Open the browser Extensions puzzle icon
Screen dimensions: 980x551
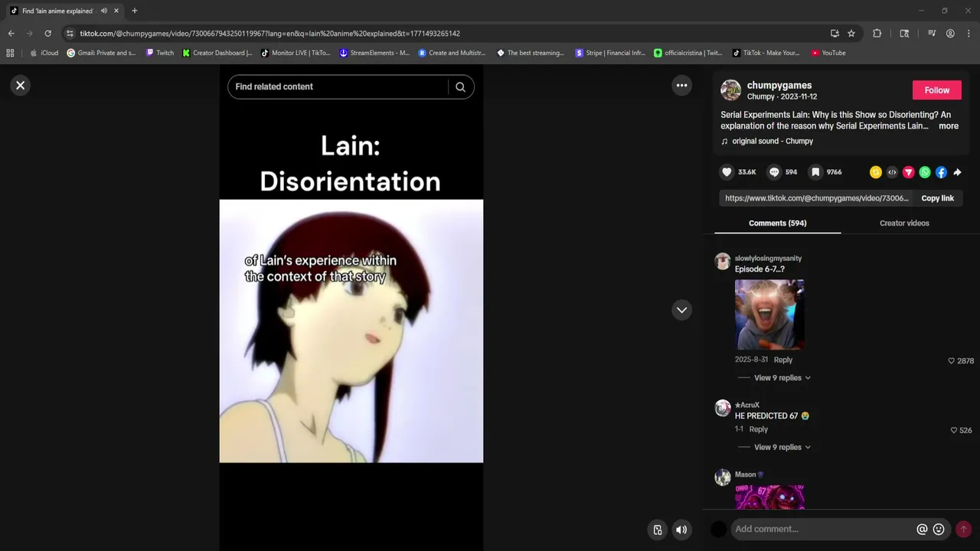877,34
